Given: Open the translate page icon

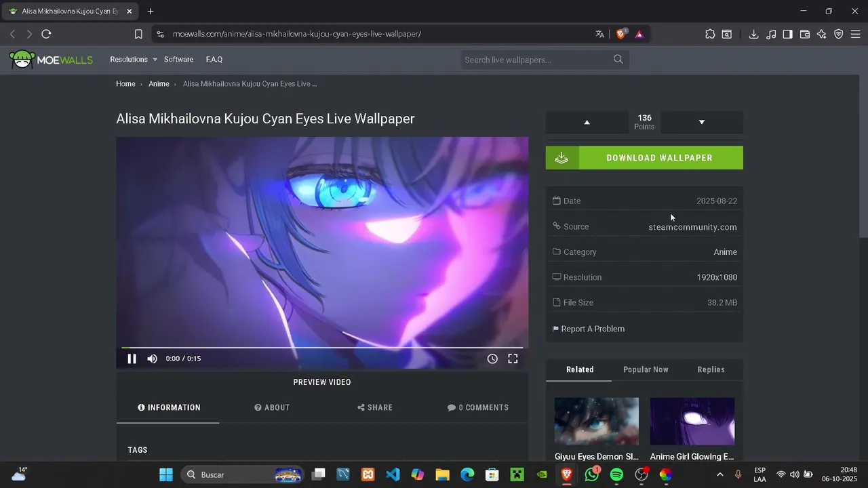Looking at the screenshot, I should [x=600, y=34].
